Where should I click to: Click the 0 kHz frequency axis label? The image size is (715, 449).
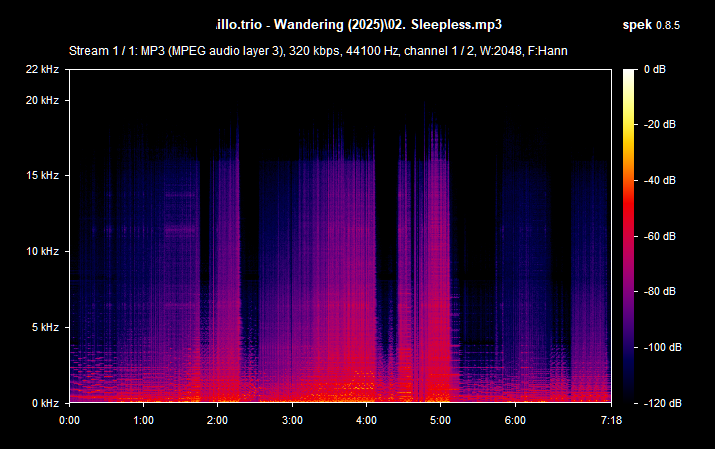(x=45, y=403)
